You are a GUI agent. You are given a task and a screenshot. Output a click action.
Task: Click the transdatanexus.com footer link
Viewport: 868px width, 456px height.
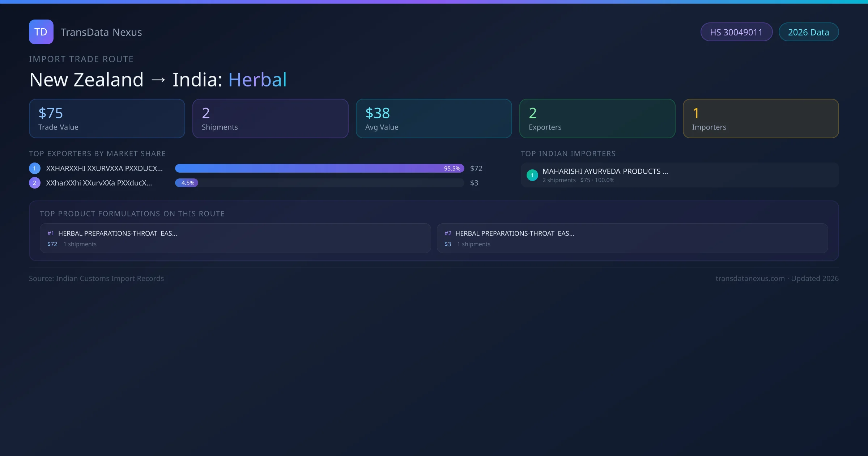(x=750, y=278)
